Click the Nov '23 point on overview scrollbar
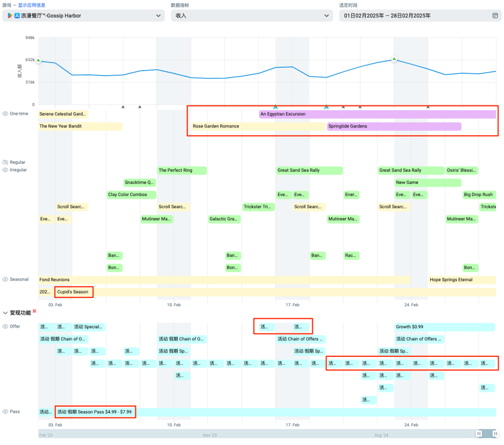 pyautogui.click(x=210, y=435)
